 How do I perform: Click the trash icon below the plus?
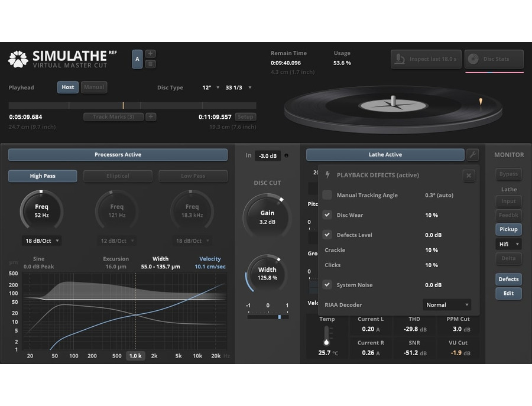coord(150,64)
